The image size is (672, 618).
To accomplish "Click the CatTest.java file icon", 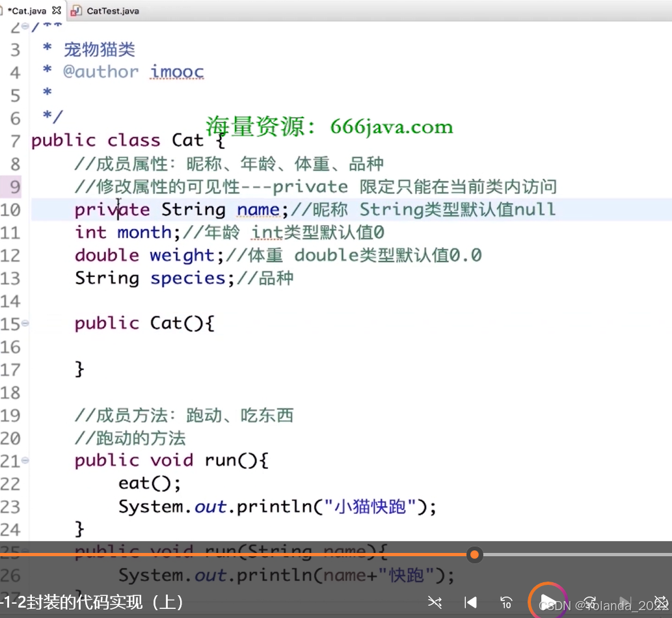I will pyautogui.click(x=75, y=11).
